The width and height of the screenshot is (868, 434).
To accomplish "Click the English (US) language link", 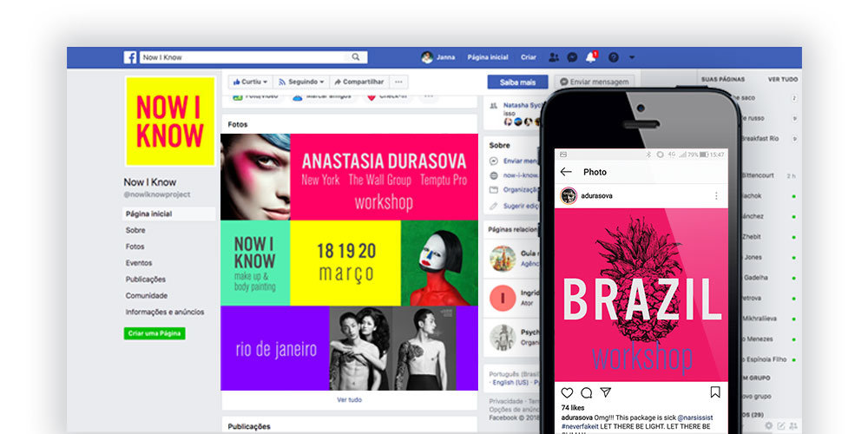I will pyautogui.click(x=510, y=383).
